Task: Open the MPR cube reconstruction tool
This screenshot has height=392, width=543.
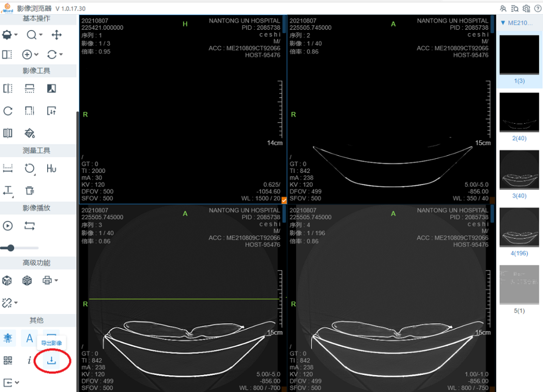Action: coord(27,280)
